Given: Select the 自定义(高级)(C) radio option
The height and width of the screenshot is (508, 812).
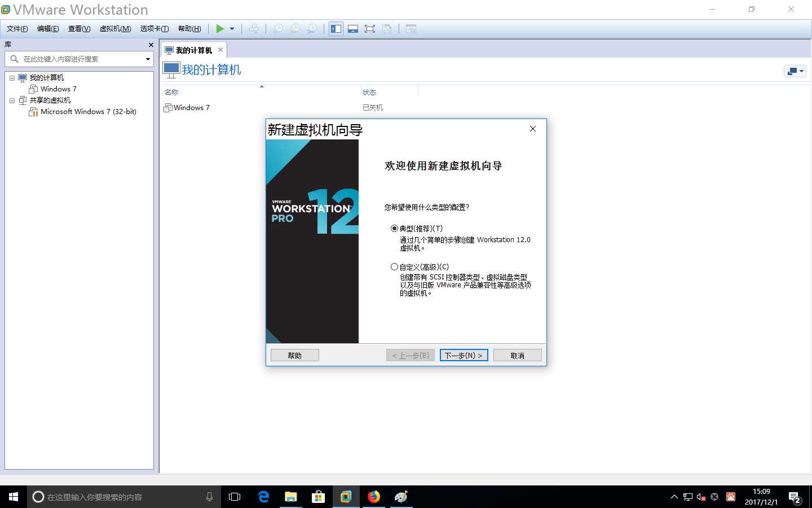Looking at the screenshot, I should [x=420, y=267].
